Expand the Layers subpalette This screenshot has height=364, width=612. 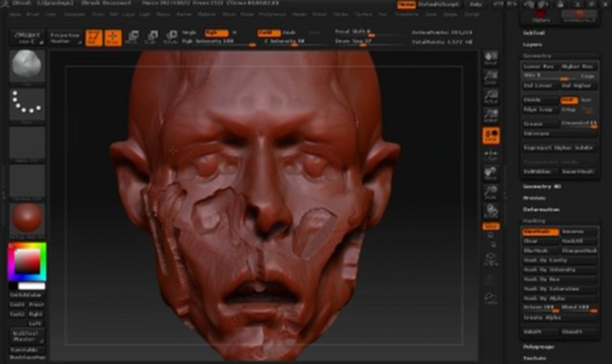pyautogui.click(x=532, y=45)
